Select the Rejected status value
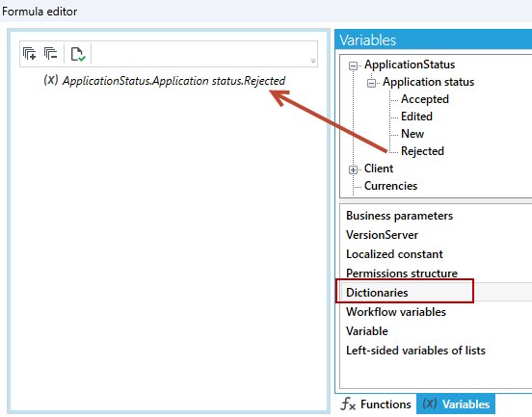The height and width of the screenshot is (417, 532). tap(422, 151)
